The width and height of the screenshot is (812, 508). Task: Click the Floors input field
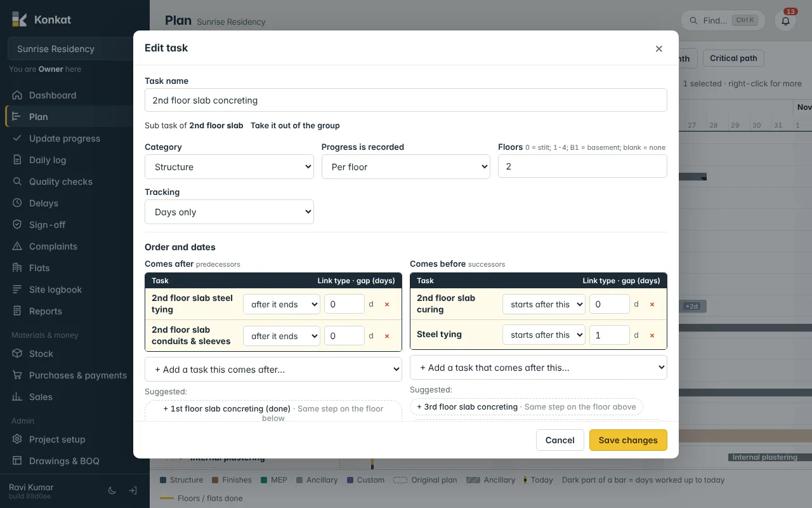pos(582,166)
